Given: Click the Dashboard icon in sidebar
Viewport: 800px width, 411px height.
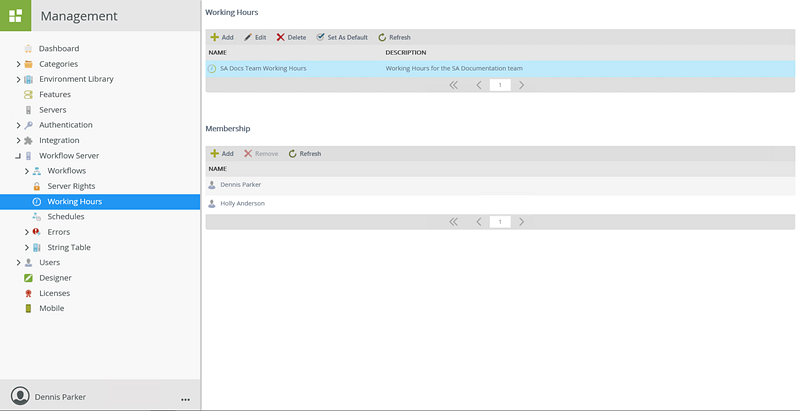Looking at the screenshot, I should click(29, 48).
